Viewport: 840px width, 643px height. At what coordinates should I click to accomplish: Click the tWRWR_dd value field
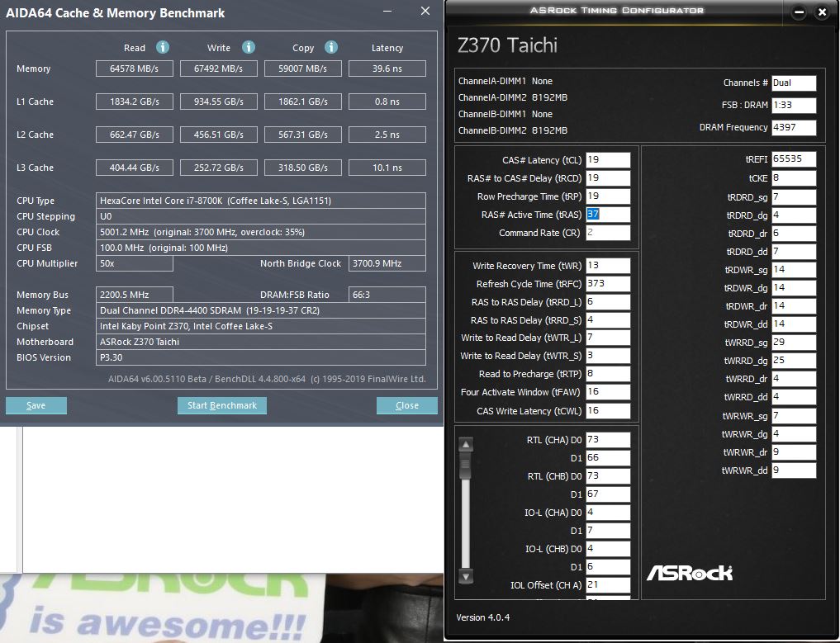click(x=794, y=470)
